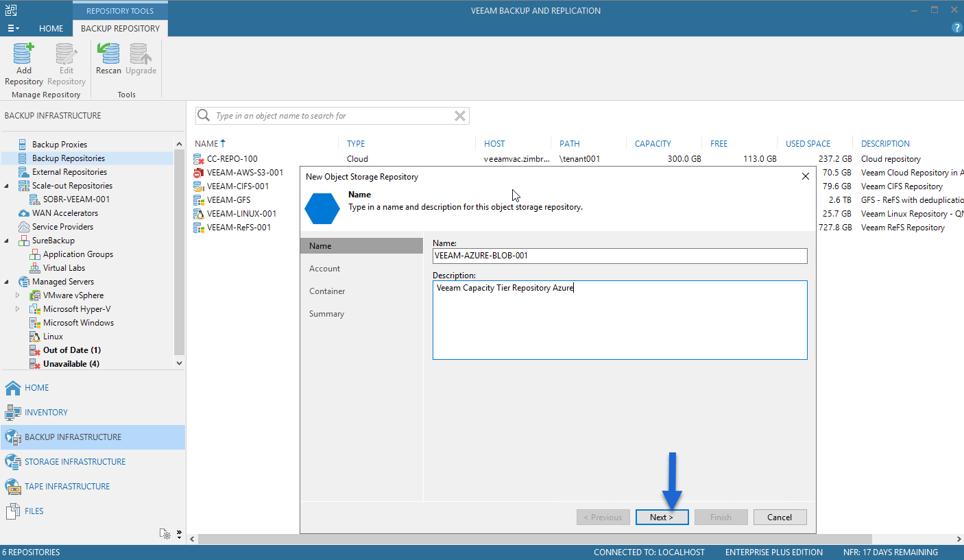Select the Name wizard step
The height and width of the screenshot is (560, 964).
click(362, 246)
